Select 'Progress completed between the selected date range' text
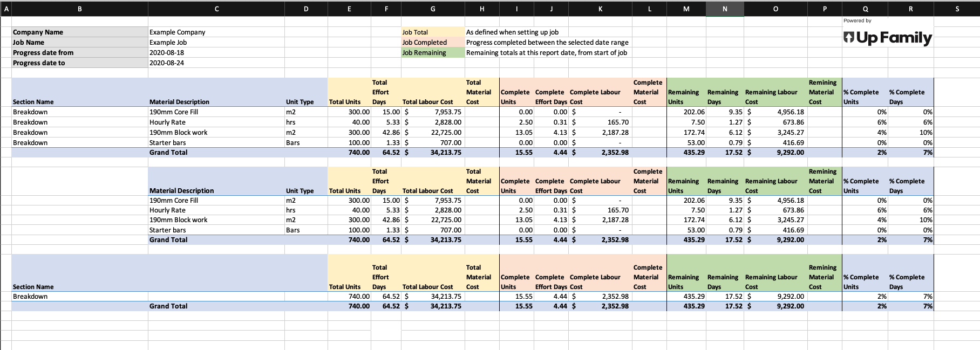This screenshot has width=980, height=350. (x=547, y=43)
